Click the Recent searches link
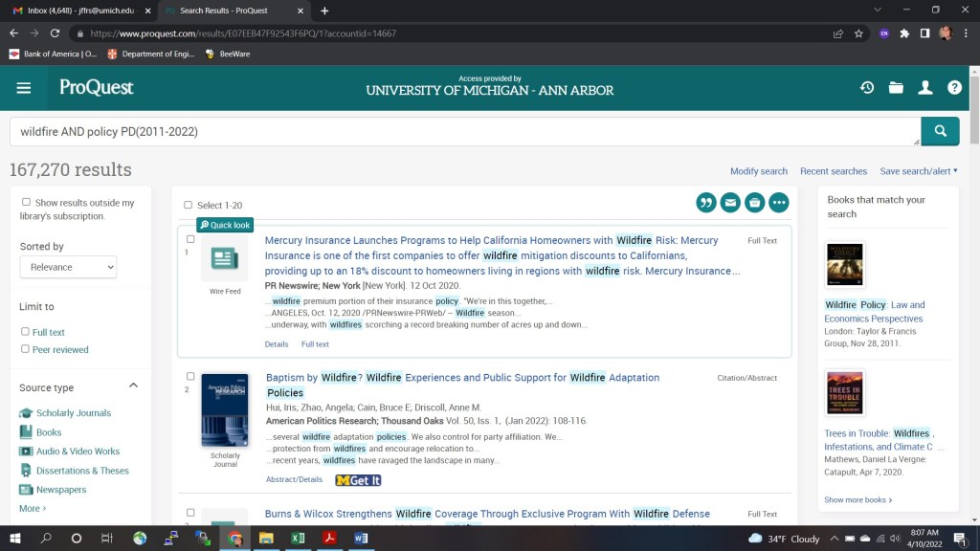This screenshot has width=980, height=551. click(x=834, y=171)
